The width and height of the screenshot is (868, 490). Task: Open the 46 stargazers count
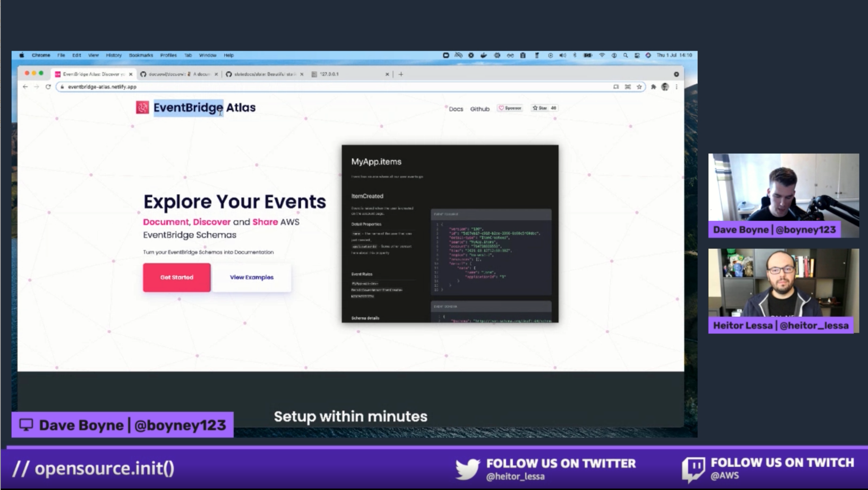pos(553,108)
